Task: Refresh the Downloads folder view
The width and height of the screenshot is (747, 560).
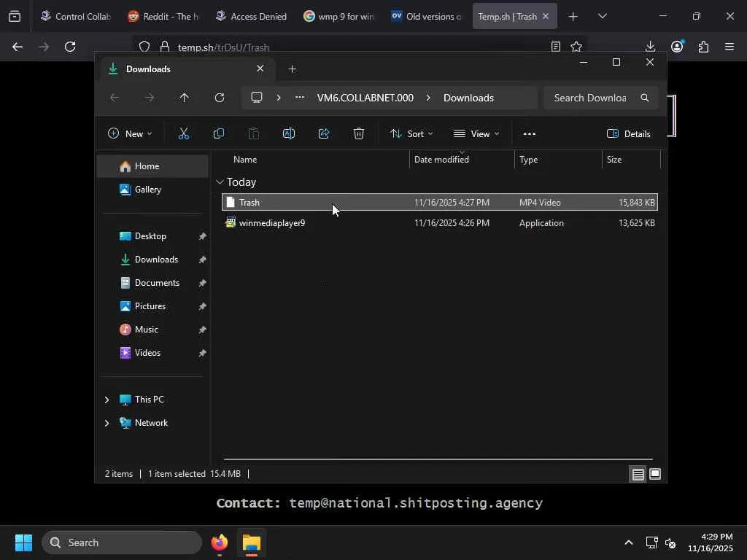Action: [x=219, y=98]
